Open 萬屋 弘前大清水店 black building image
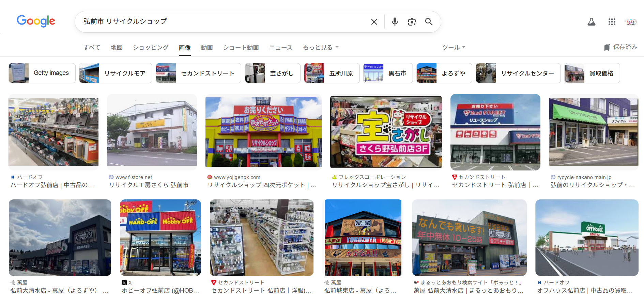644x295 pixels. click(x=60, y=237)
